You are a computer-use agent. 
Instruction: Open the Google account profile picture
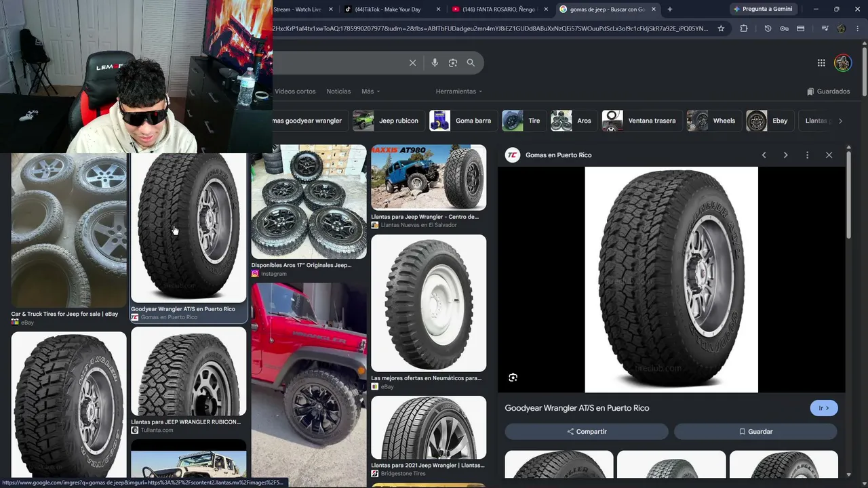pos(843,63)
